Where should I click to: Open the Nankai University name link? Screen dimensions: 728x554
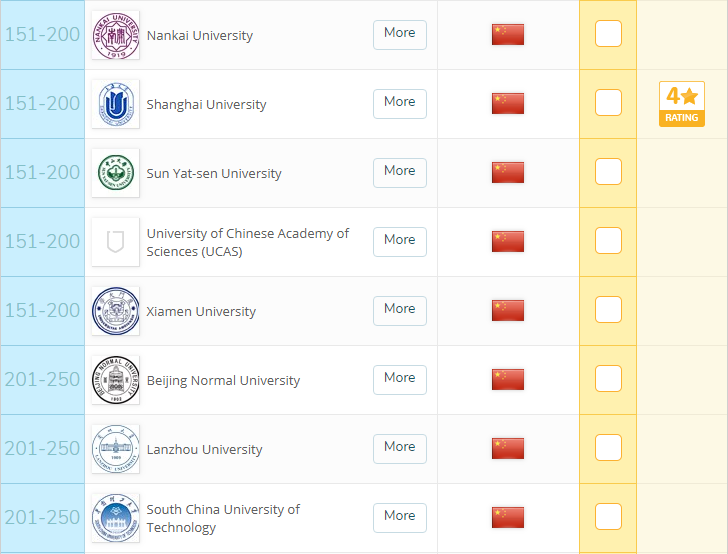coord(200,36)
